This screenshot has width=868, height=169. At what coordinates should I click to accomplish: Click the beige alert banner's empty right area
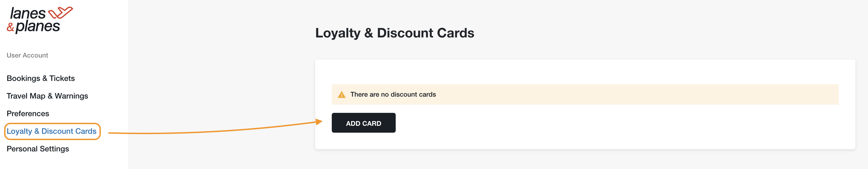(640, 95)
